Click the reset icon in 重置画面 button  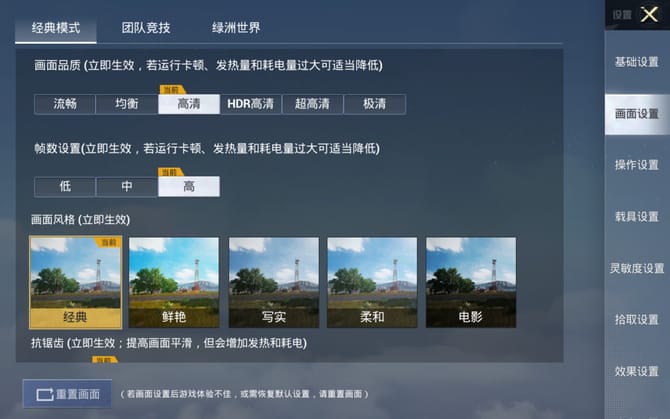click(44, 394)
